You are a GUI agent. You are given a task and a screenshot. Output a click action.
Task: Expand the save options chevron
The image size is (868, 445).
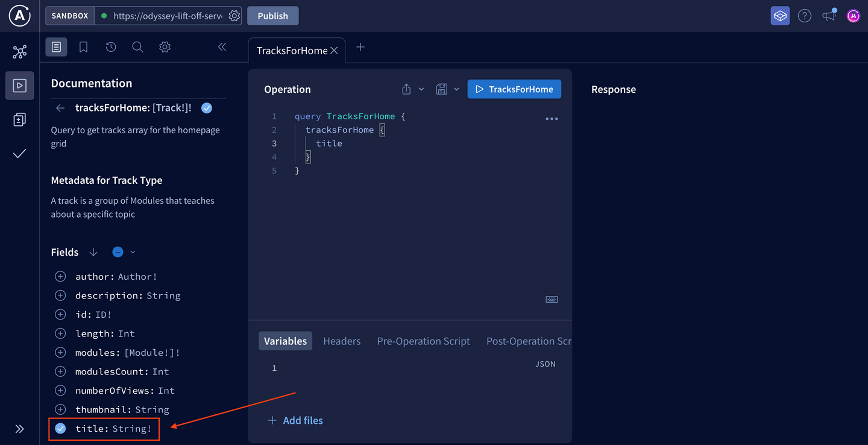[x=456, y=89]
